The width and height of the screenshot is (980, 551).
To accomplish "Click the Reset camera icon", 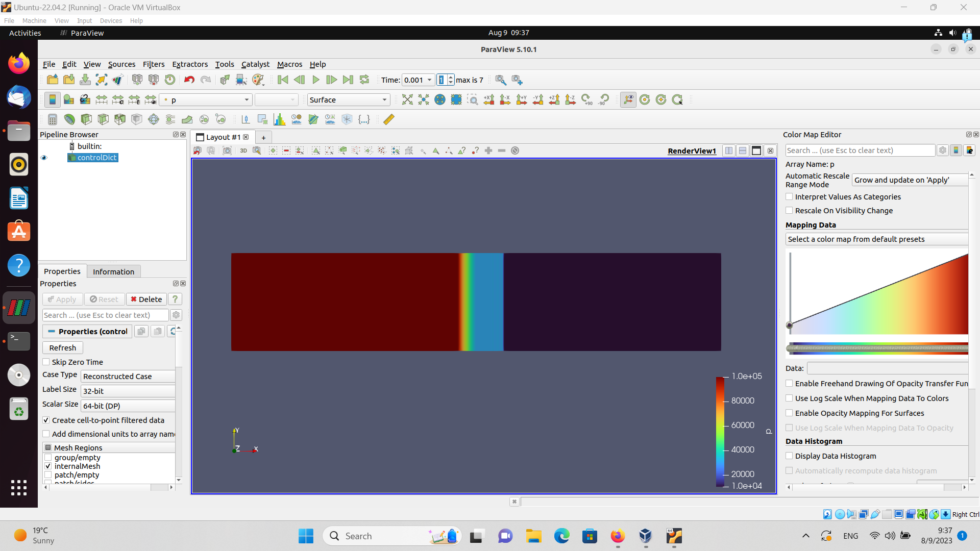I will [x=407, y=100].
